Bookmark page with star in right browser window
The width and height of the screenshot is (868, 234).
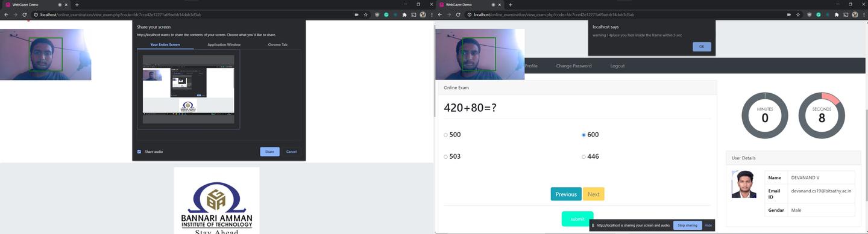coord(799,14)
